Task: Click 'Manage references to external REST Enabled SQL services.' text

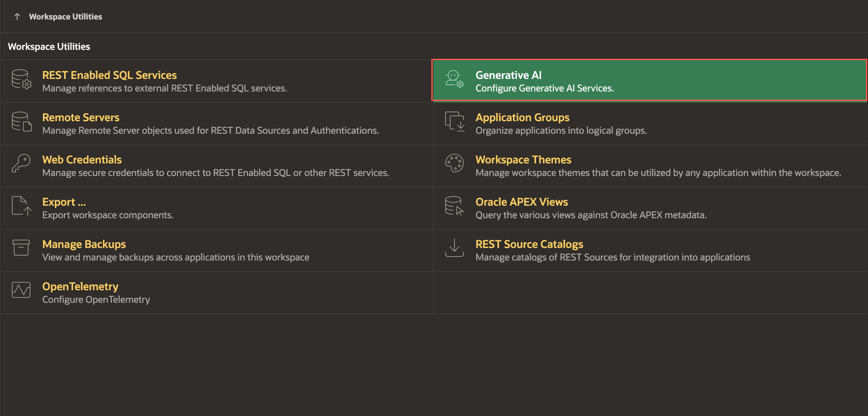Action: (164, 88)
